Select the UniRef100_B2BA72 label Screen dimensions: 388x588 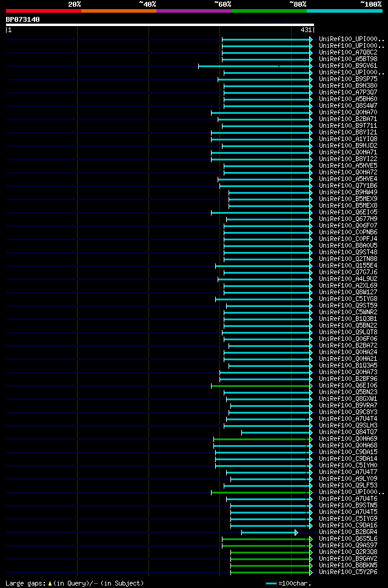(348, 346)
